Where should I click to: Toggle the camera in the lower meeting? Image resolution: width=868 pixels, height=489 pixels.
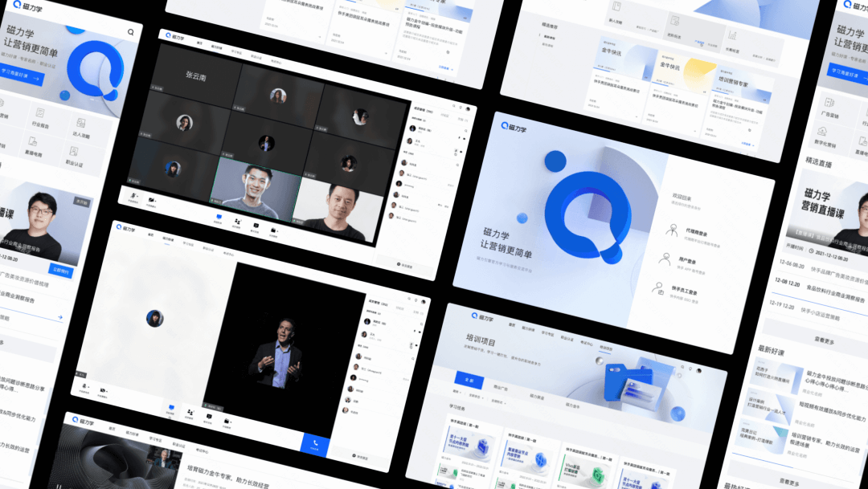[x=102, y=392]
